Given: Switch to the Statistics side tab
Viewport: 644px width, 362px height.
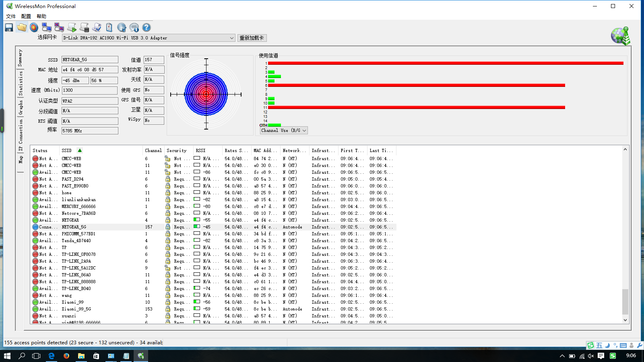Looking at the screenshot, I should coord(20,83).
